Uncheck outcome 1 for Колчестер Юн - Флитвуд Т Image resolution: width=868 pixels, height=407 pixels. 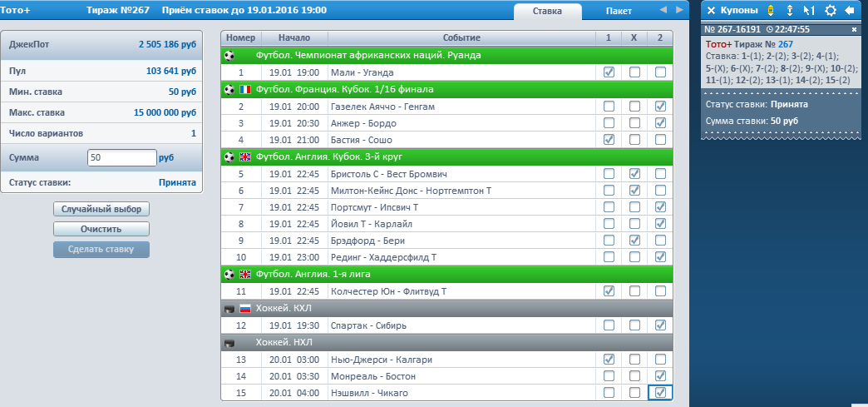(x=609, y=291)
